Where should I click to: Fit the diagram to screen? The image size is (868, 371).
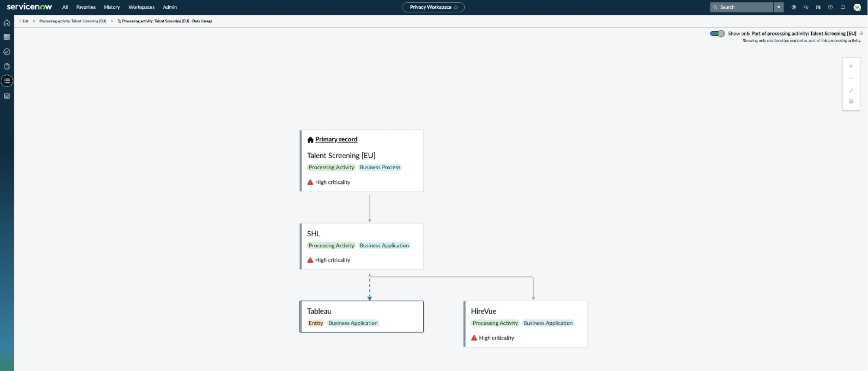(851, 90)
